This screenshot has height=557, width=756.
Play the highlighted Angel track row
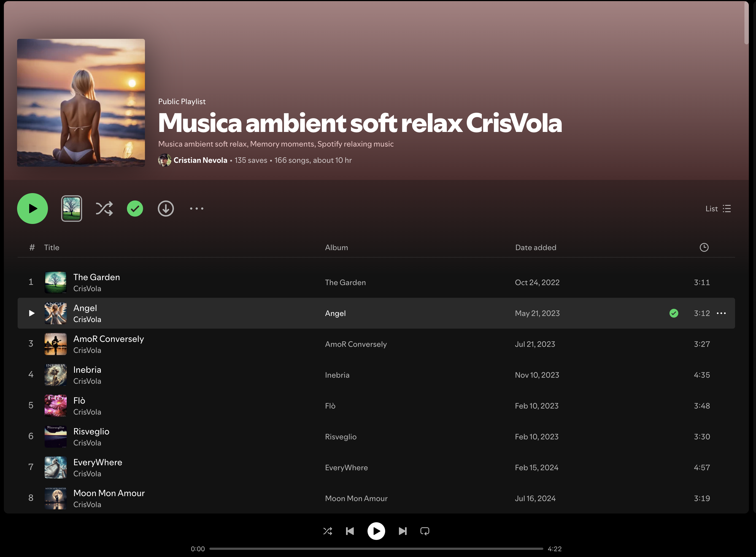(31, 313)
